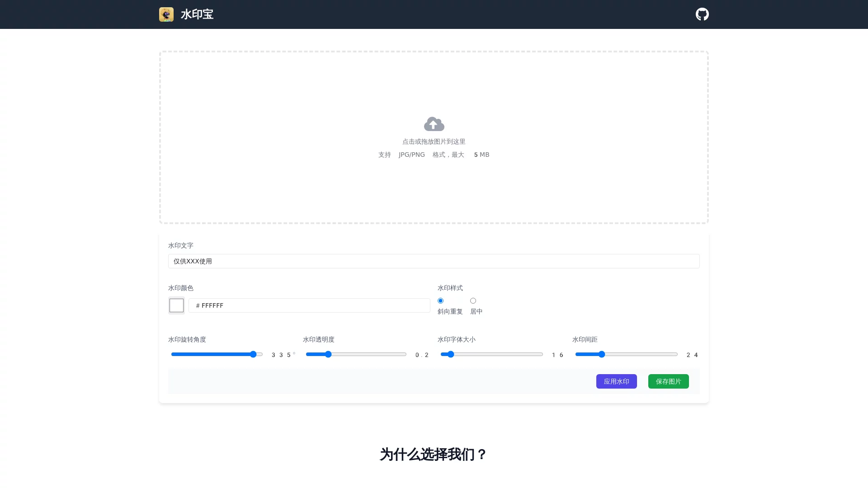Adjust the 水印间距 slider

pyautogui.click(x=601, y=354)
